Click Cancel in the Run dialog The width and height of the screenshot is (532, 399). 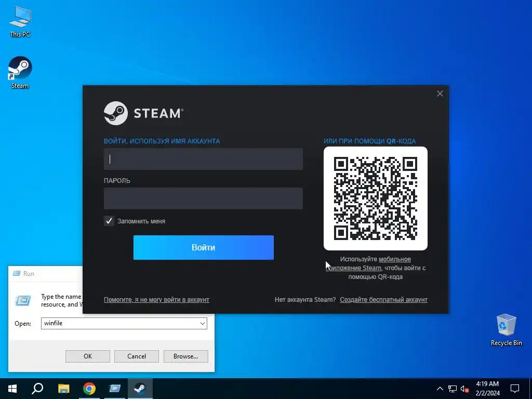pyautogui.click(x=137, y=356)
